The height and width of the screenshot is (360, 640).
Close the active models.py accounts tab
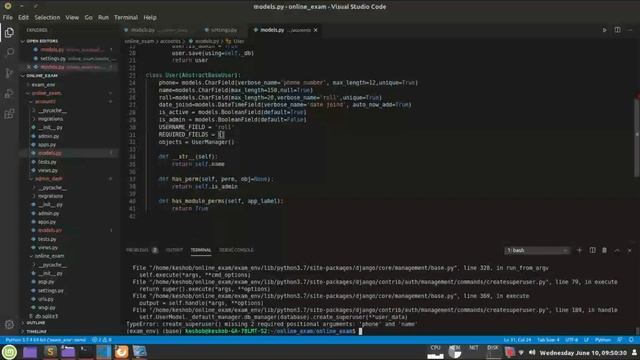(x=316, y=30)
